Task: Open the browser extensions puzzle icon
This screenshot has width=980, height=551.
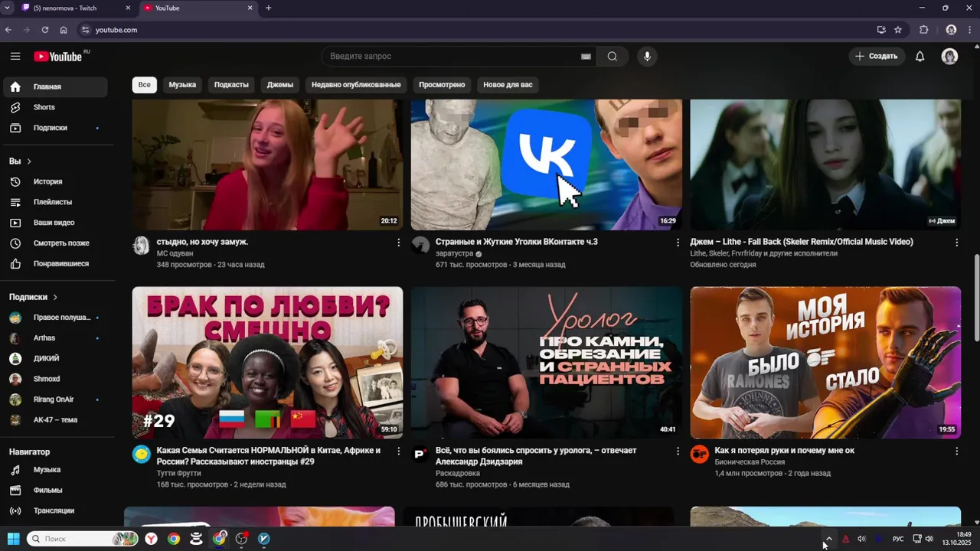Action: [924, 30]
